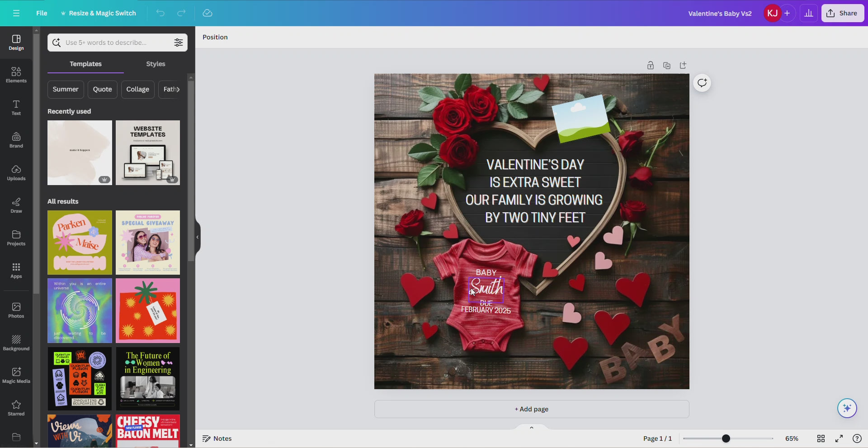The width and height of the screenshot is (868, 448).
Task: Open Magic Media in the sidebar
Action: 16,374
